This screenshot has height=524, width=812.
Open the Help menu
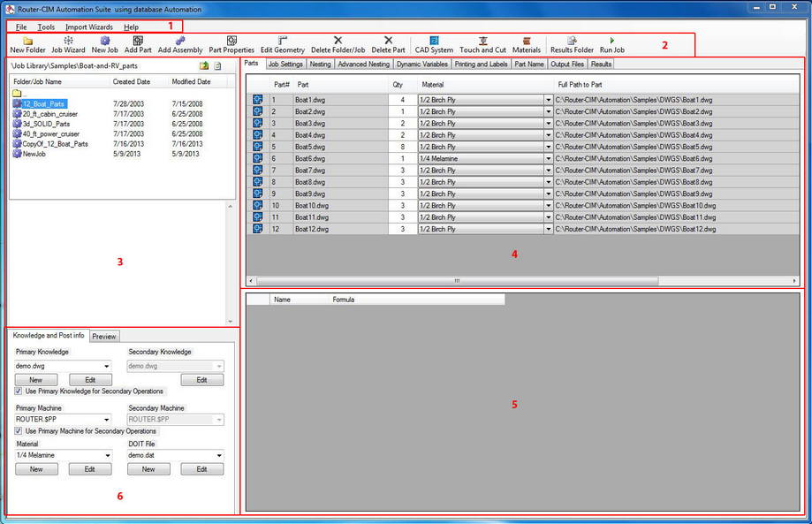pos(131,27)
